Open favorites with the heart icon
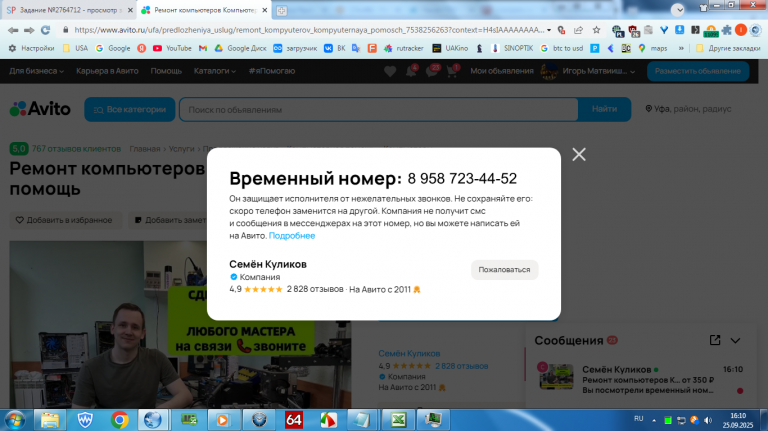768x431 pixels. click(390, 72)
